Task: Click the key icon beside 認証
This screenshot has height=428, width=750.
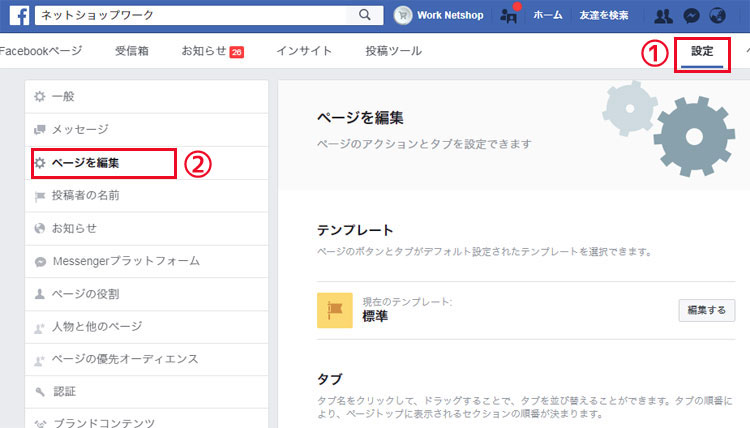Action: (x=40, y=392)
